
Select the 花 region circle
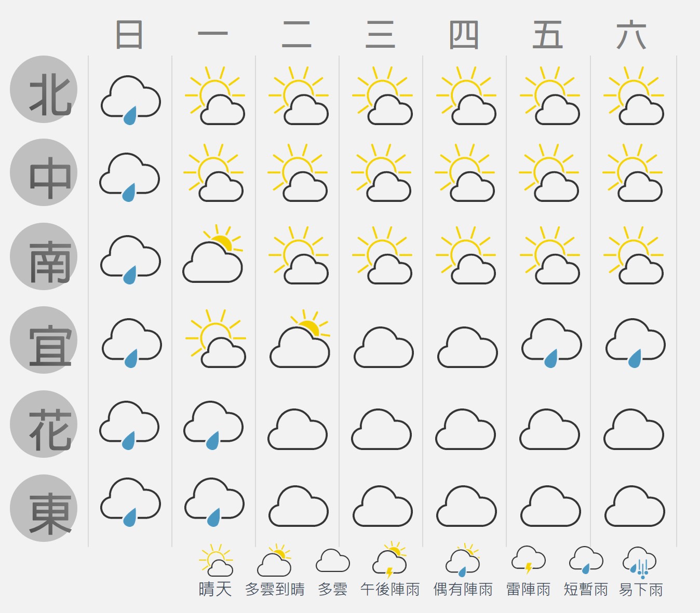coord(44,424)
